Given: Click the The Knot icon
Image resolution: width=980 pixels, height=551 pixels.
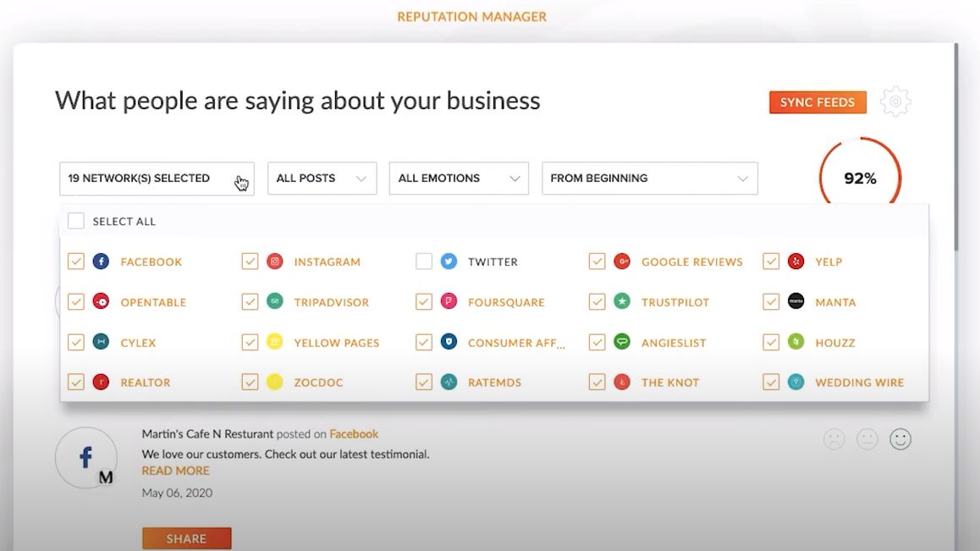Looking at the screenshot, I should [x=622, y=382].
